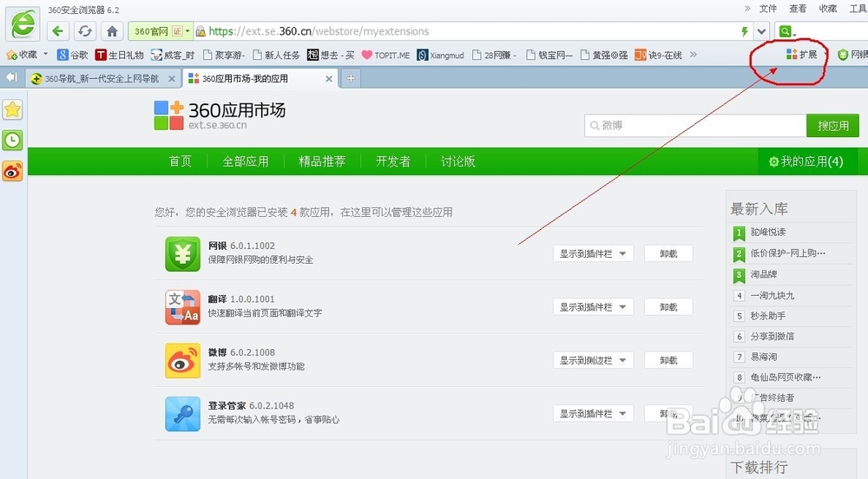Open the 想去 bookmark
The height and width of the screenshot is (479, 868).
pyautogui.click(x=331, y=55)
